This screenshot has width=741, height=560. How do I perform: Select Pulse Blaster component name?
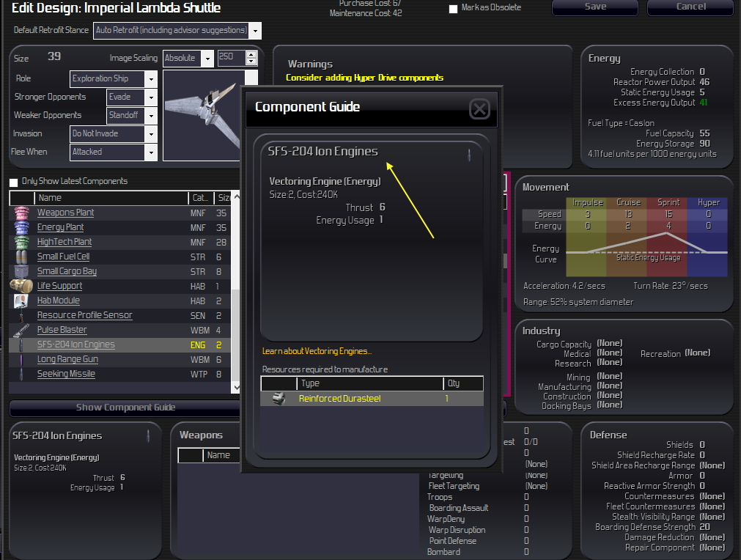62,330
